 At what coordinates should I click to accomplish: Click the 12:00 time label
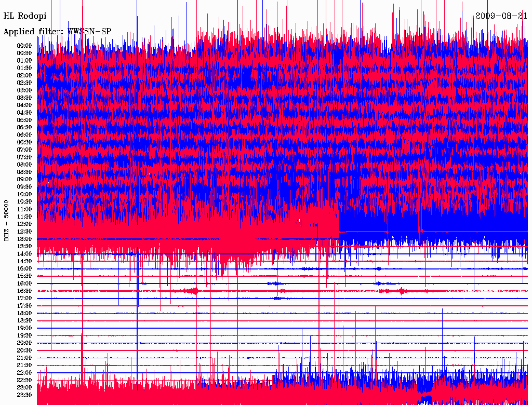click(24, 224)
